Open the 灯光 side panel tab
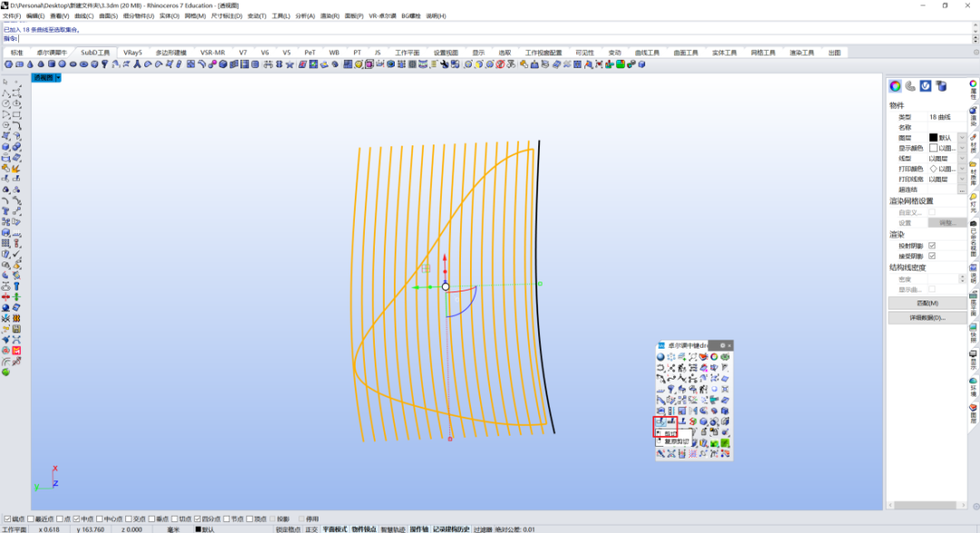The image size is (980, 533). (x=973, y=203)
